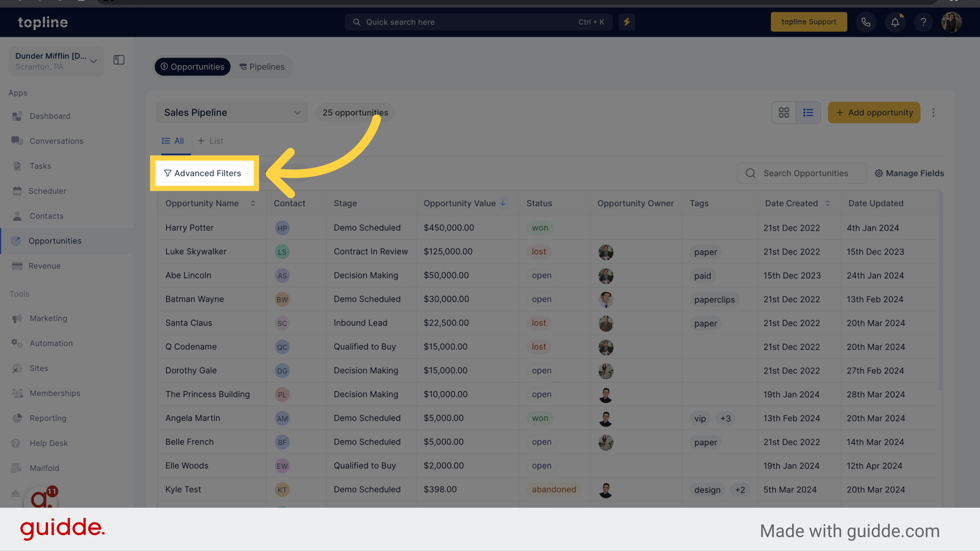980x551 pixels.
Task: Click the phone call icon in top bar
Action: (867, 22)
